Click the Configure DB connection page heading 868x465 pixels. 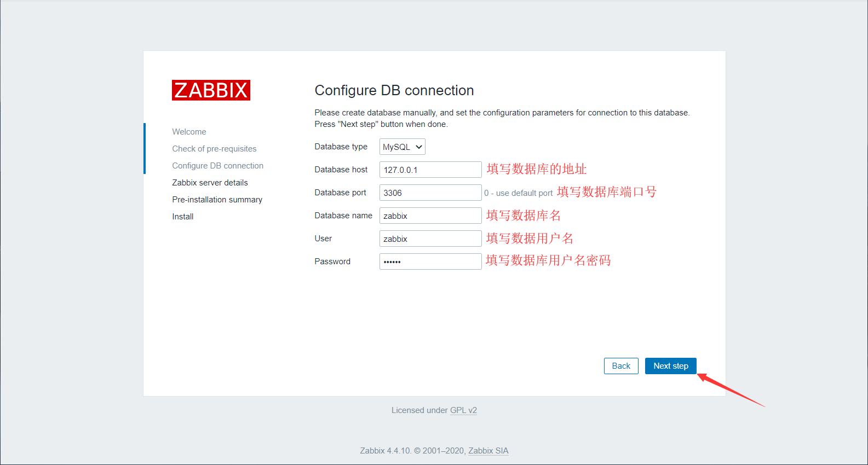(x=394, y=90)
